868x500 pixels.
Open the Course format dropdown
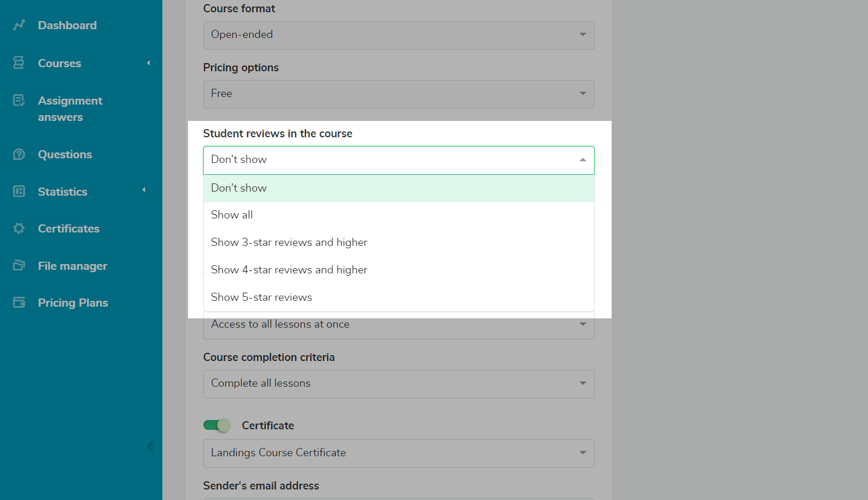398,35
